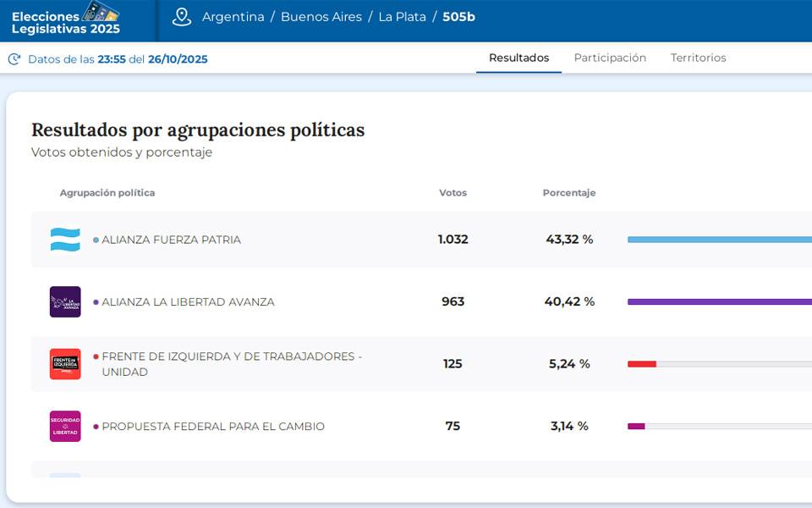This screenshot has height=508, width=812.
Task: Open the Resultados tab
Action: point(518,58)
